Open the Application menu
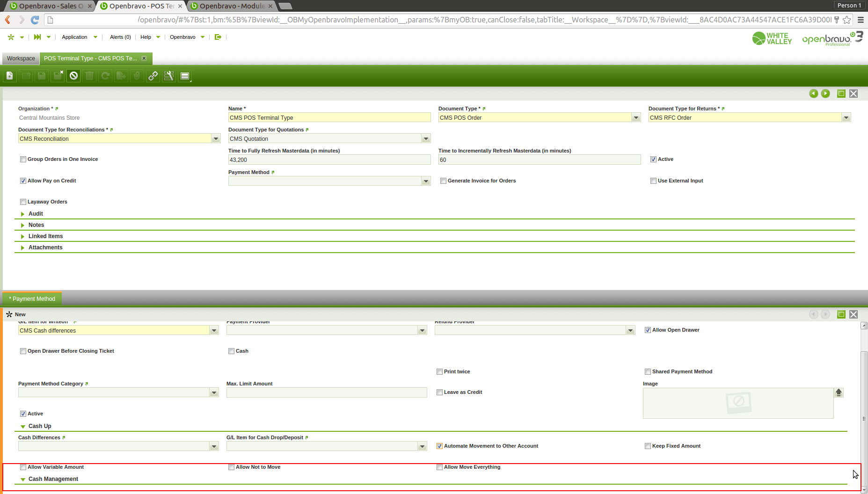868x494 pixels. click(x=75, y=37)
